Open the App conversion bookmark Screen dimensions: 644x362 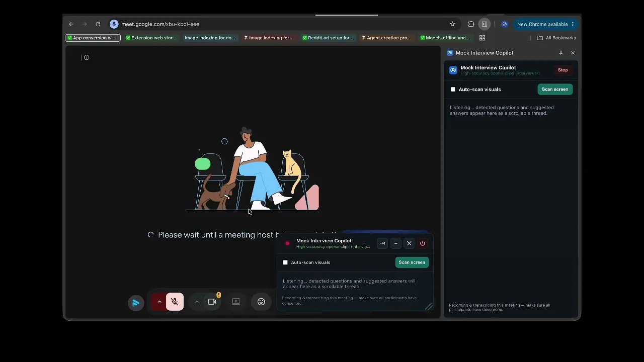pos(93,38)
